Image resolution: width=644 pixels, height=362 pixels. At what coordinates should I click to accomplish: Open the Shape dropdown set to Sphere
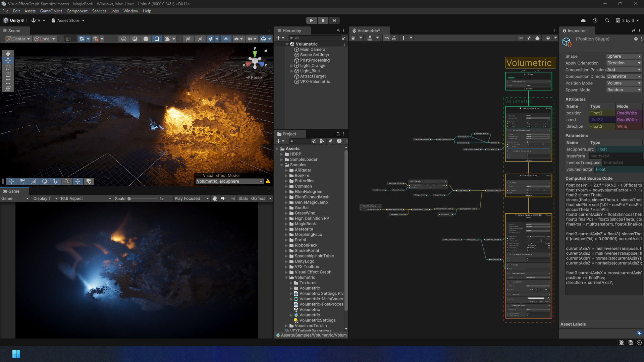coord(624,56)
